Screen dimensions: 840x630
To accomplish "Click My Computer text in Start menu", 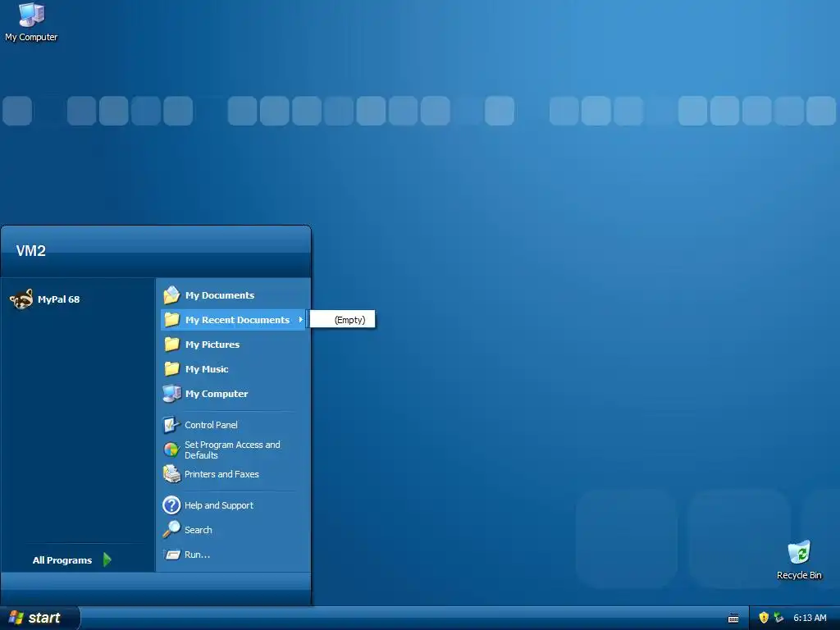I will click(217, 394).
